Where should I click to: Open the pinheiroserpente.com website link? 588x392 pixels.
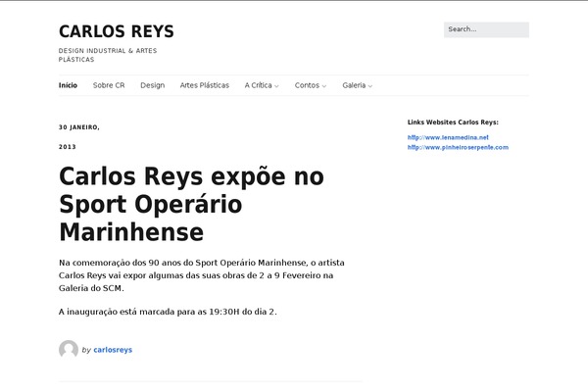[x=458, y=147]
